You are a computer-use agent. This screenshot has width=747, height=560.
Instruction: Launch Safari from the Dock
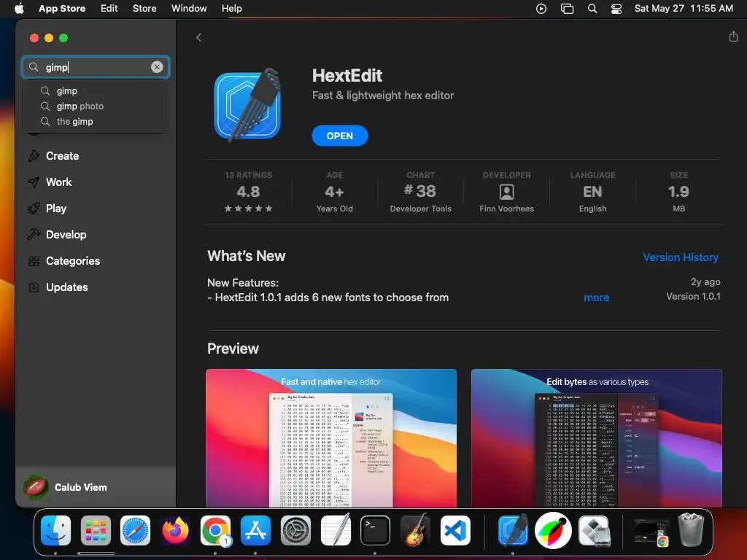(x=135, y=530)
